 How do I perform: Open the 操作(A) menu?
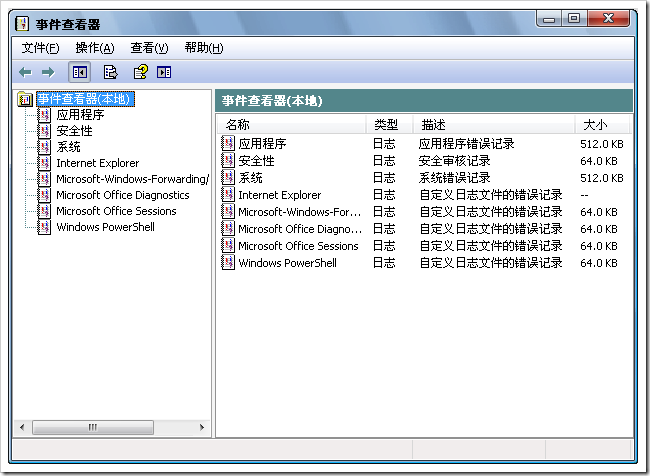tap(95, 48)
